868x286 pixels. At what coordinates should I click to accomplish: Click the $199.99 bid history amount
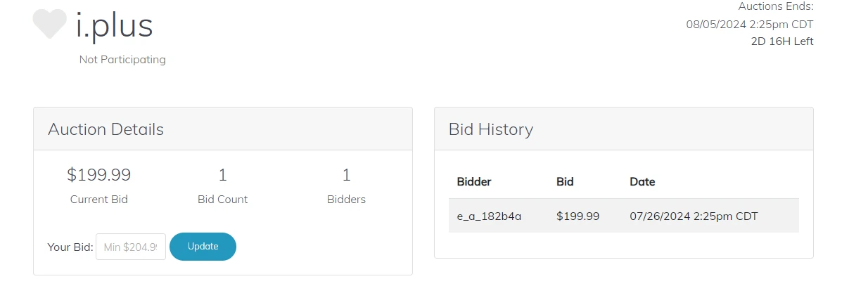(x=577, y=216)
